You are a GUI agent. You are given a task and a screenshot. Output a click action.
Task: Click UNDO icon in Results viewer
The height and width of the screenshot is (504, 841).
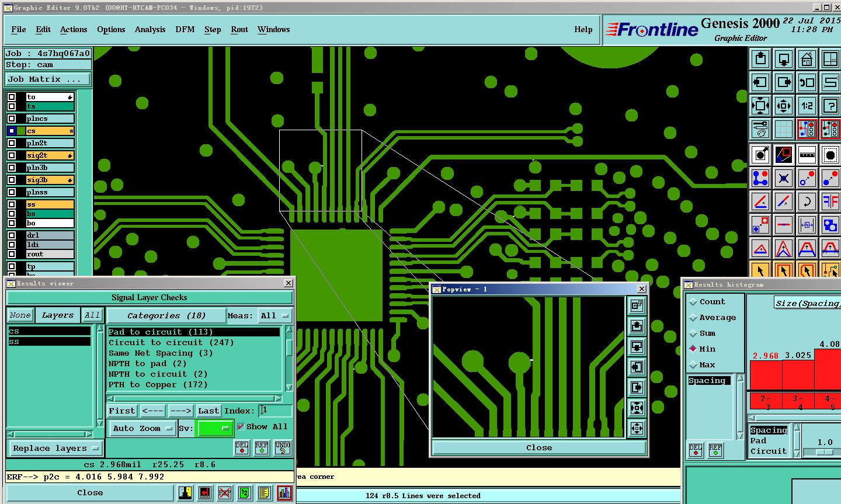click(x=283, y=448)
